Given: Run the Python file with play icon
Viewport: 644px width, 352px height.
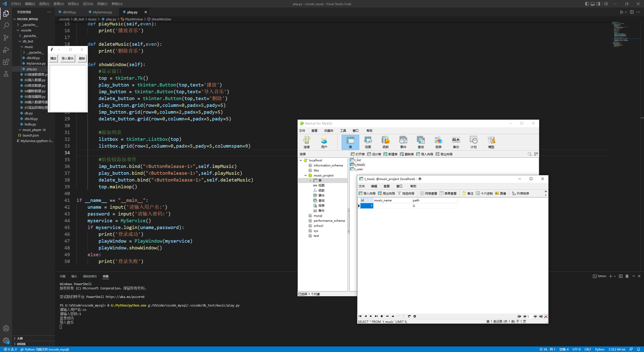Looking at the screenshot, I should coord(622,12).
